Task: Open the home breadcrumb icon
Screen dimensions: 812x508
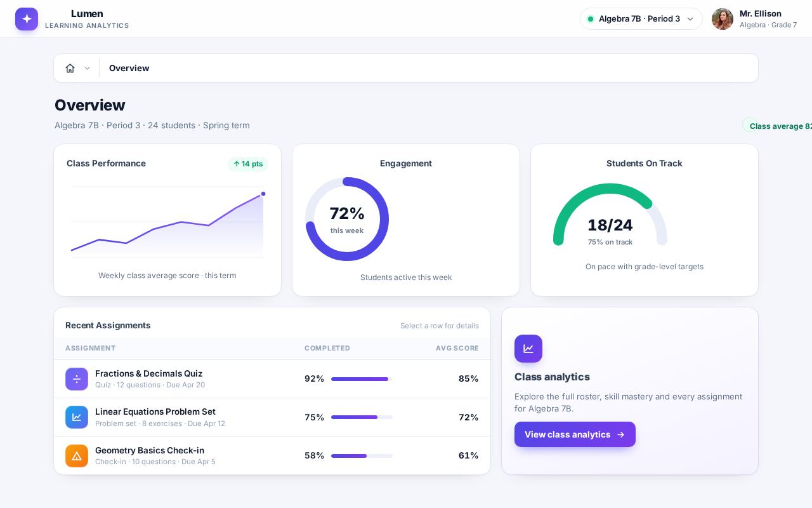Action: (x=70, y=68)
